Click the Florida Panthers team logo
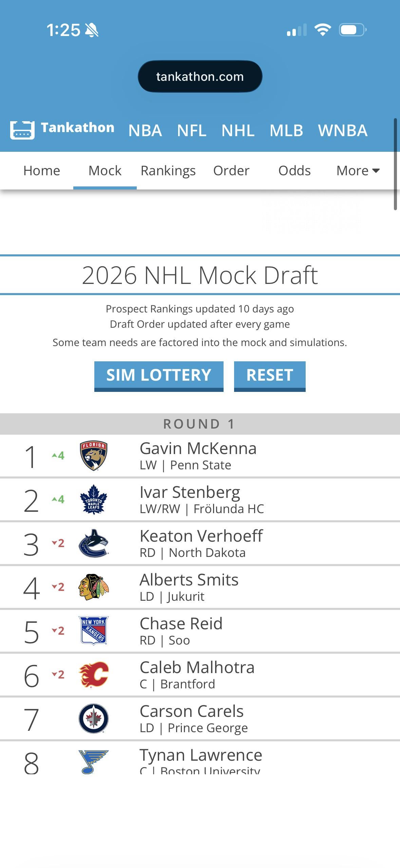 [94, 456]
